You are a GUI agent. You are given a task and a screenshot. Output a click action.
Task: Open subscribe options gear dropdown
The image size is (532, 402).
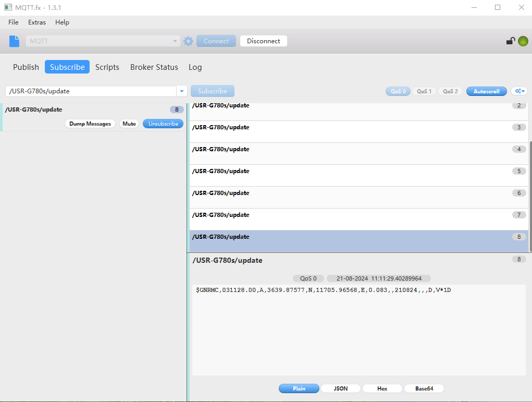519,91
